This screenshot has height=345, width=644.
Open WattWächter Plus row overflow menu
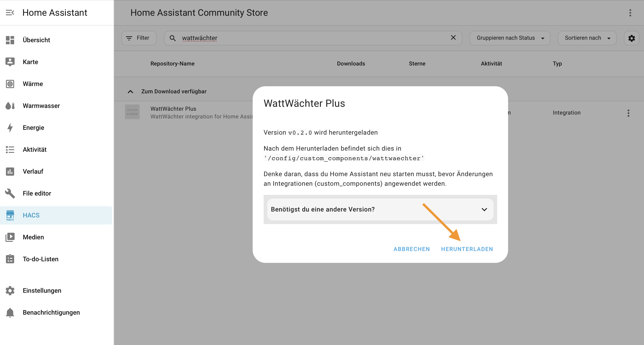(x=628, y=113)
